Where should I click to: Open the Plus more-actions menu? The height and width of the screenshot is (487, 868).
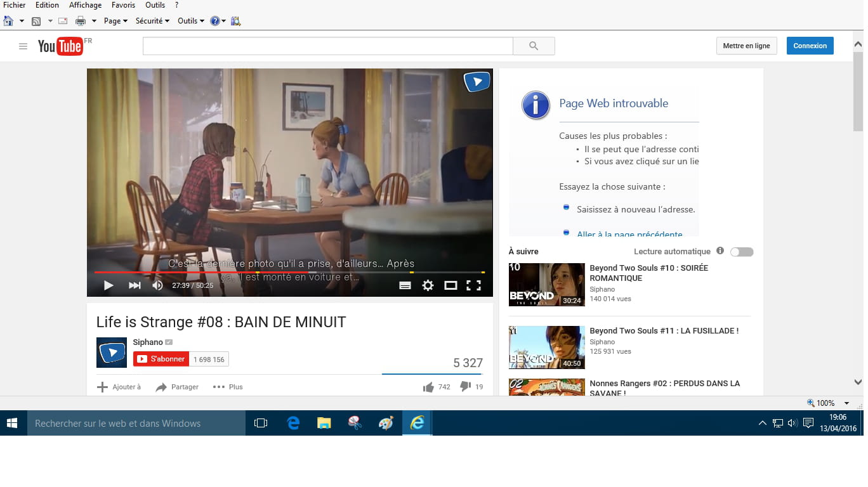(x=228, y=387)
